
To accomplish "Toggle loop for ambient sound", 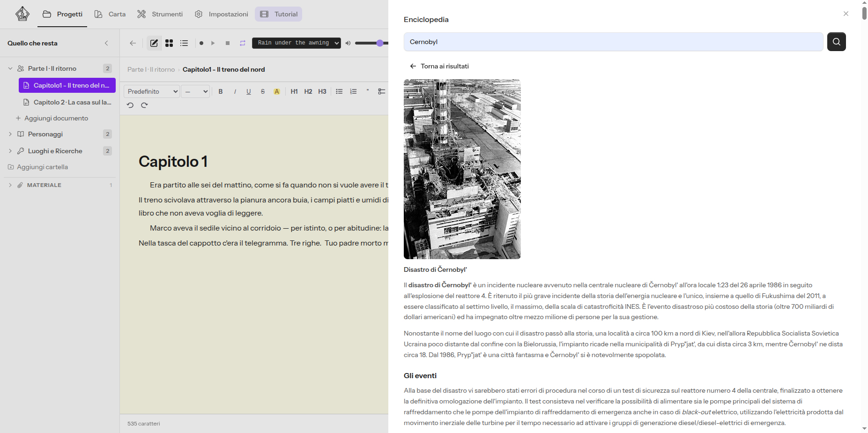I will point(243,43).
